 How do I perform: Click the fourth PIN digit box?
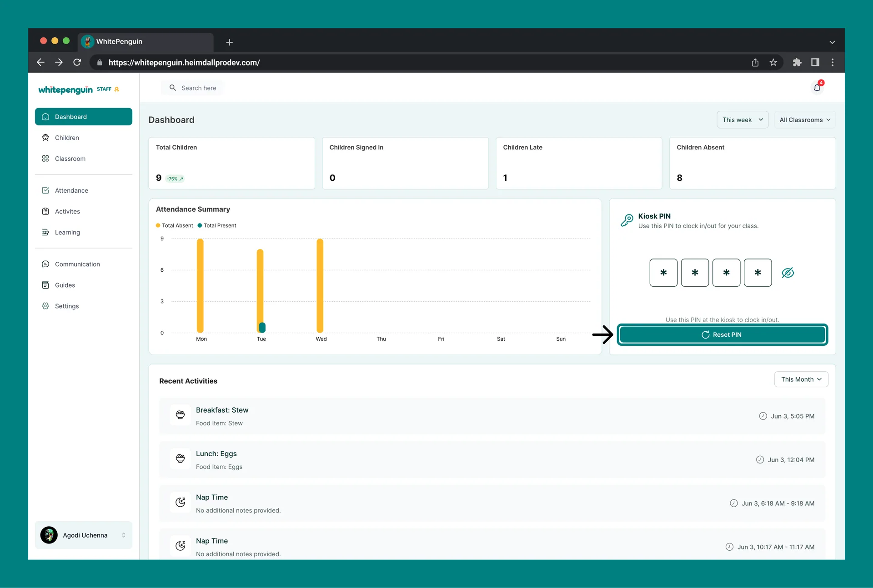click(758, 273)
